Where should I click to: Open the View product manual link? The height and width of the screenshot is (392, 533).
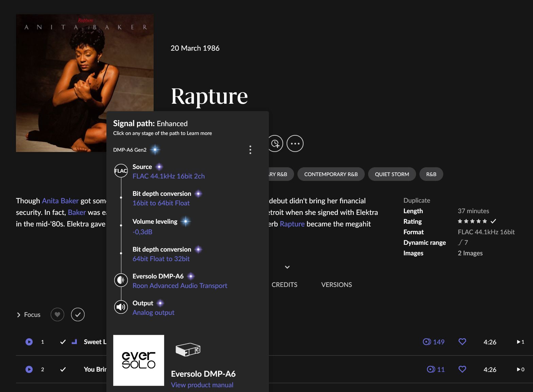pyautogui.click(x=202, y=385)
